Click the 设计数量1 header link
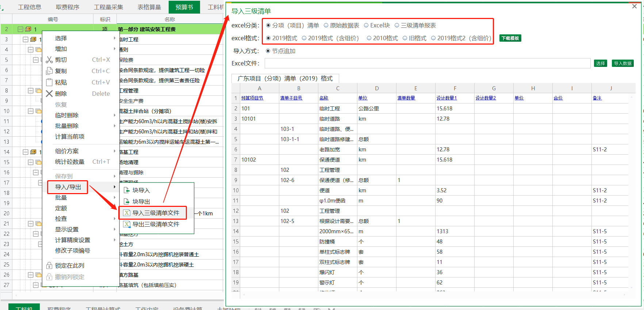644x310 pixels. (447, 98)
